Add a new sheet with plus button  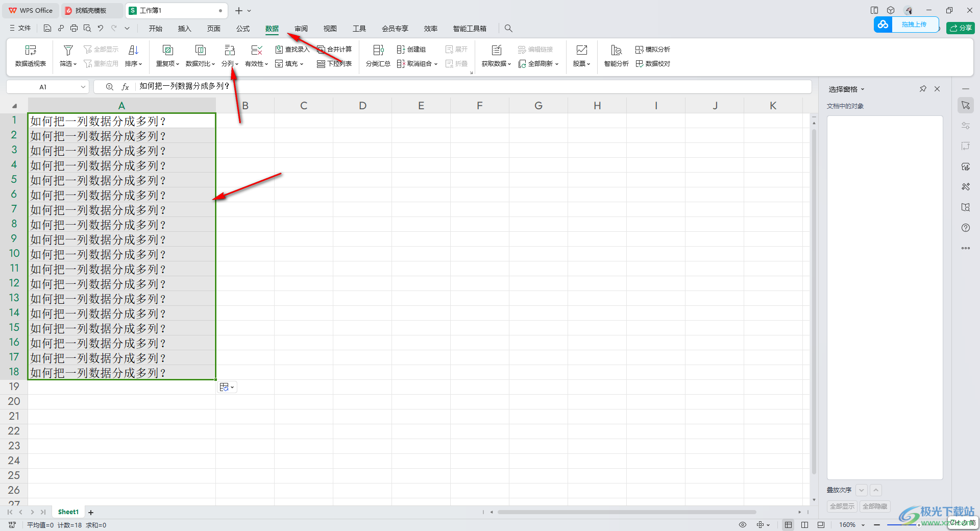(x=91, y=512)
